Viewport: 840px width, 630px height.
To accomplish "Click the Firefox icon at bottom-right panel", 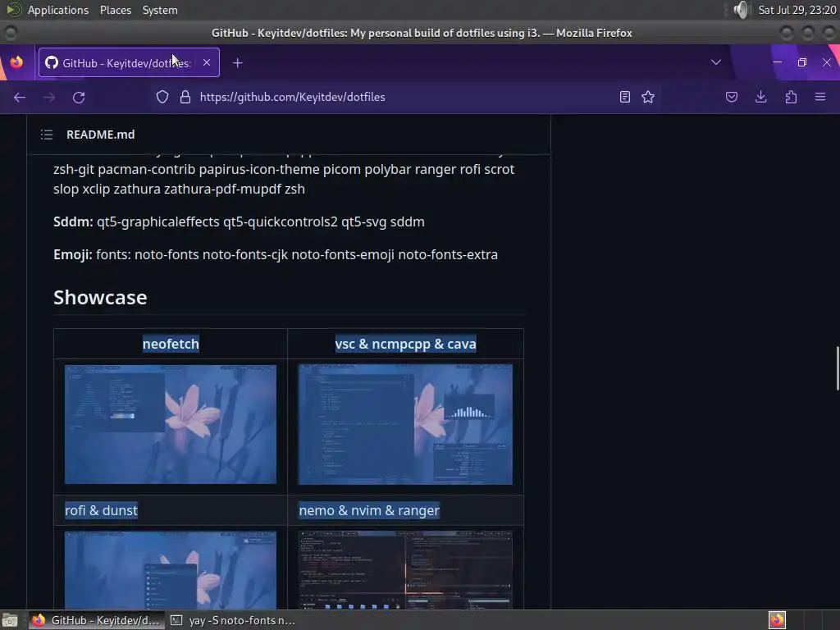I will (x=777, y=620).
